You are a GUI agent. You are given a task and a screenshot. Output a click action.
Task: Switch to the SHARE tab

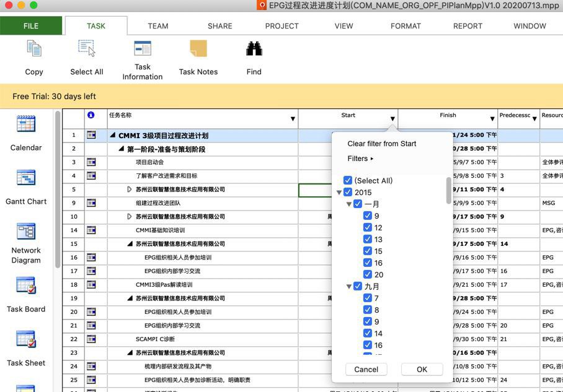pos(219,26)
